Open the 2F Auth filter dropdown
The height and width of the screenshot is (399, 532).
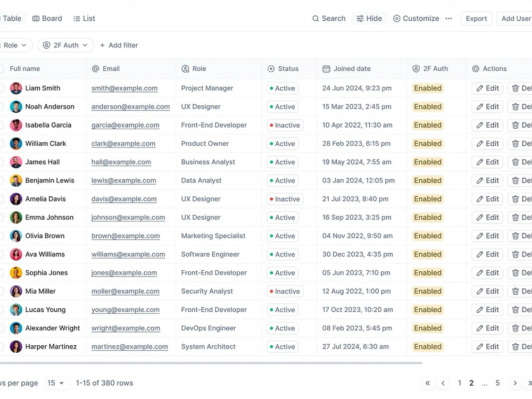point(65,45)
